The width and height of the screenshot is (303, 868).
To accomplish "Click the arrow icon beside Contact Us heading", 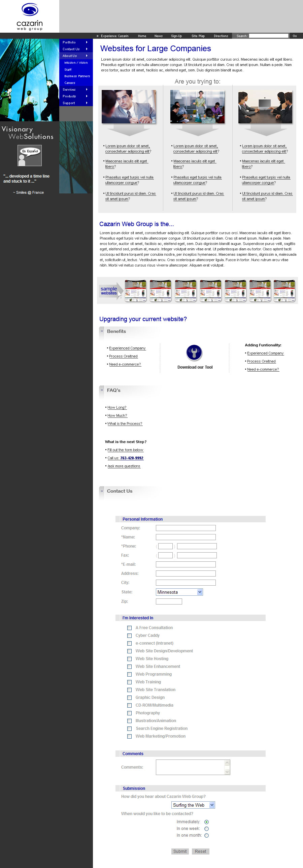I will [x=102, y=491].
